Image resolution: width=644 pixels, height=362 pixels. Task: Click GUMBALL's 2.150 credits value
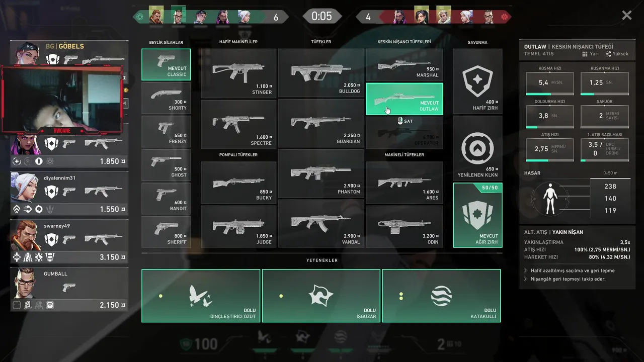(x=112, y=305)
